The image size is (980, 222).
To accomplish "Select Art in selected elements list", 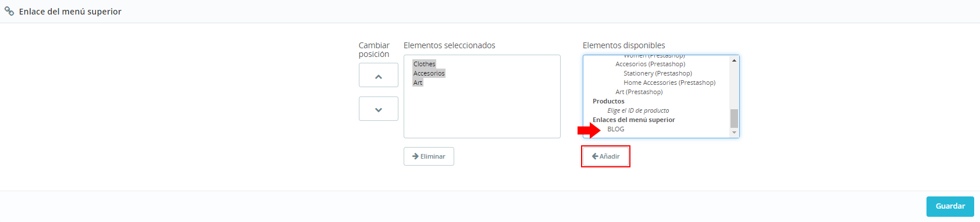I will [x=418, y=83].
